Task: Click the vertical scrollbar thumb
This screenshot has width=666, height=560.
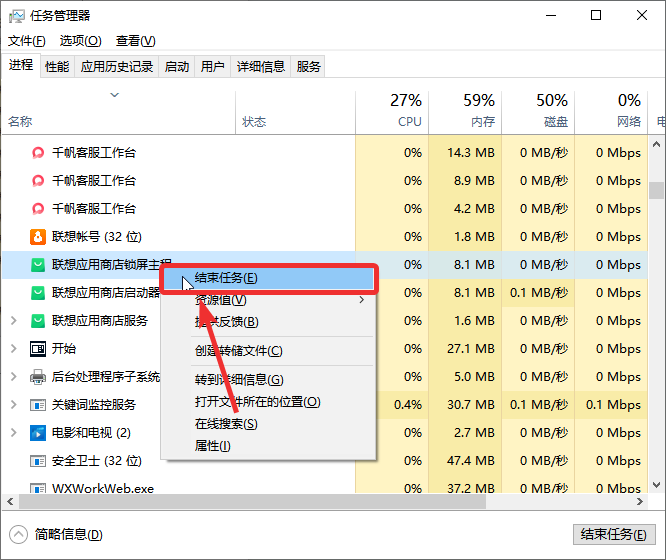Action: (x=656, y=190)
